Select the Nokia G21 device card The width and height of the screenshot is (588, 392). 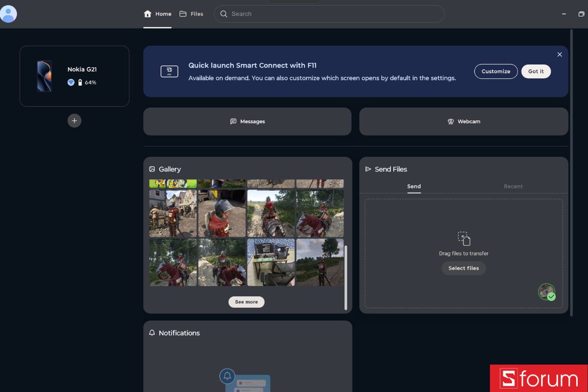pos(74,76)
